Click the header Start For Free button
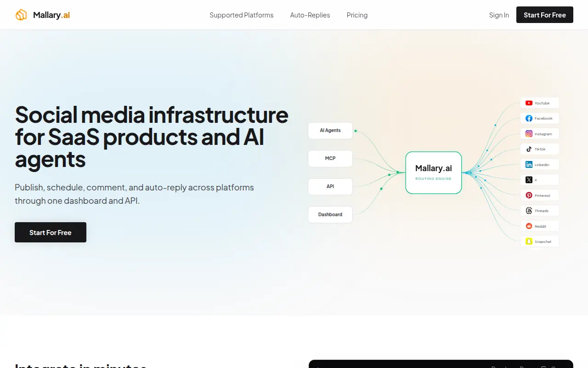Viewport: 588px width, 368px height. pyautogui.click(x=545, y=15)
